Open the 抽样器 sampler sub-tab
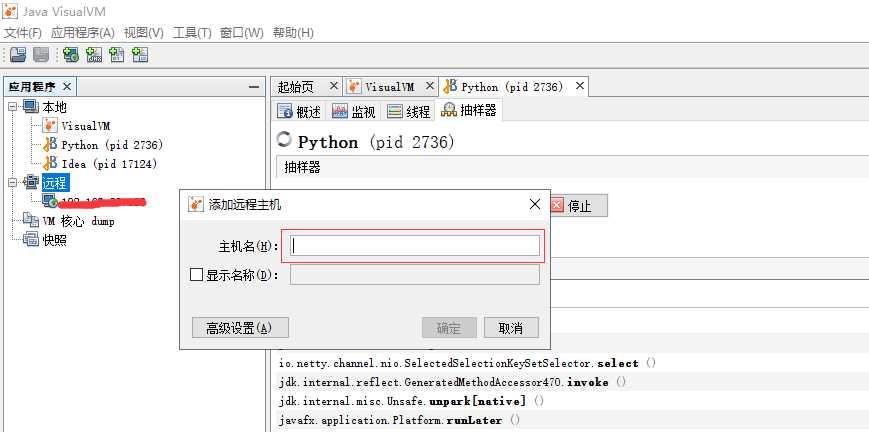 tap(469, 110)
